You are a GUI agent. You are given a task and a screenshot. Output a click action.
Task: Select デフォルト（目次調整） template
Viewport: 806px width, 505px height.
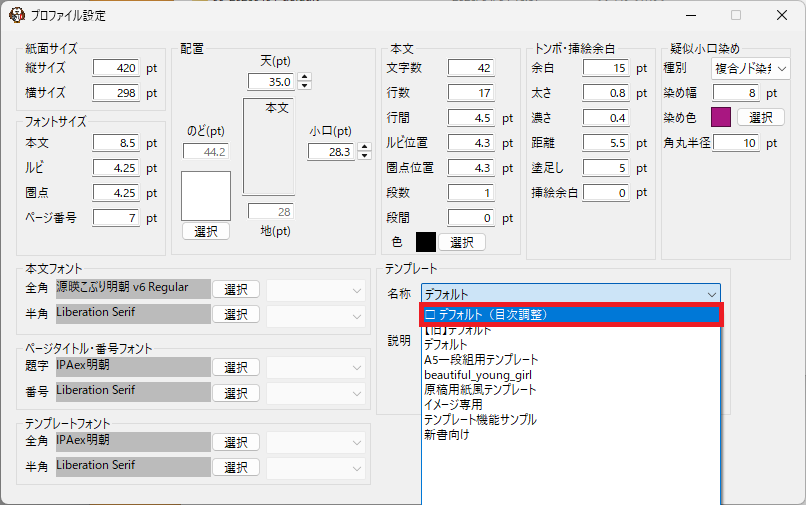click(571, 315)
